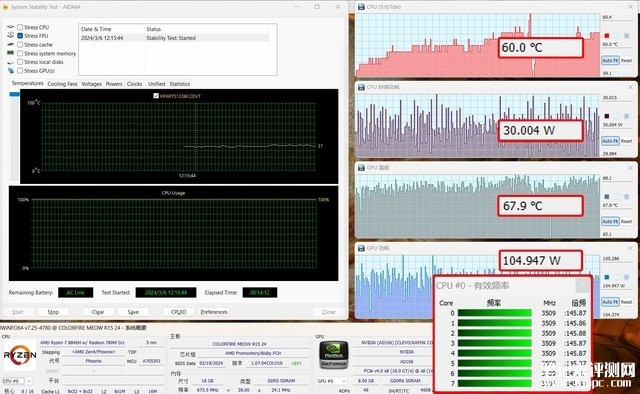Image resolution: width=640 pixels, height=394 pixels.
Task: Enable the Stress local disks checkbox
Action: 20,62
